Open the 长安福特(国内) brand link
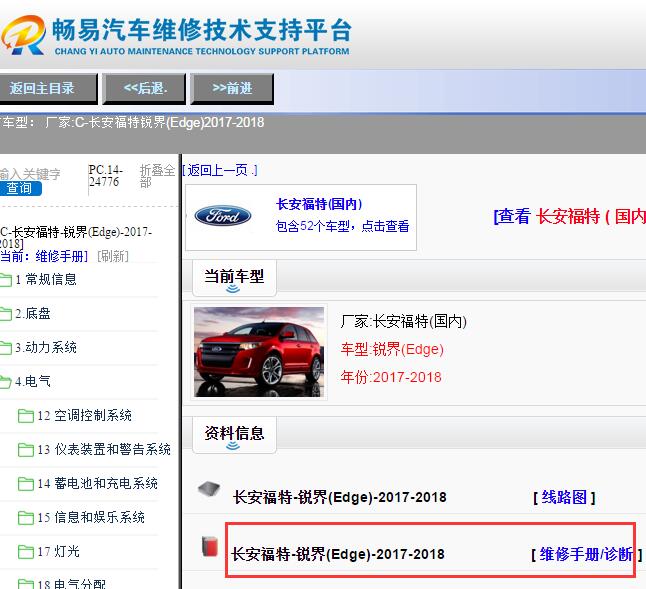 [319, 204]
